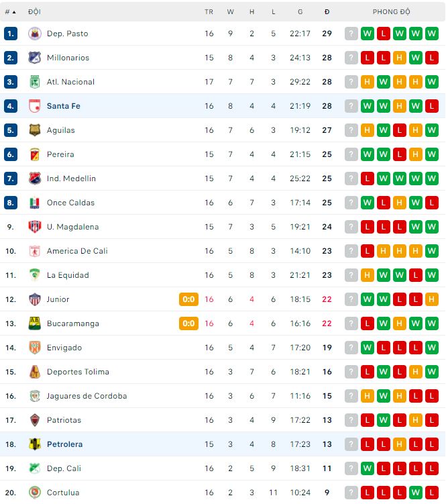Click the Atl. Nacional badge icon

pos(35,82)
